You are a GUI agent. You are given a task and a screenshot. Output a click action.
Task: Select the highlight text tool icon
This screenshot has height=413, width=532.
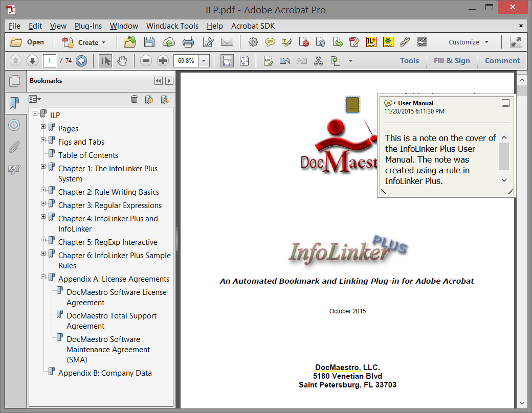click(286, 42)
